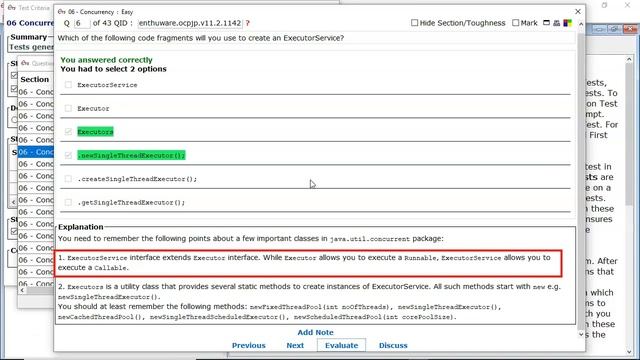The width and height of the screenshot is (640, 360).
Task: Go to the Next question
Action: 295,345
